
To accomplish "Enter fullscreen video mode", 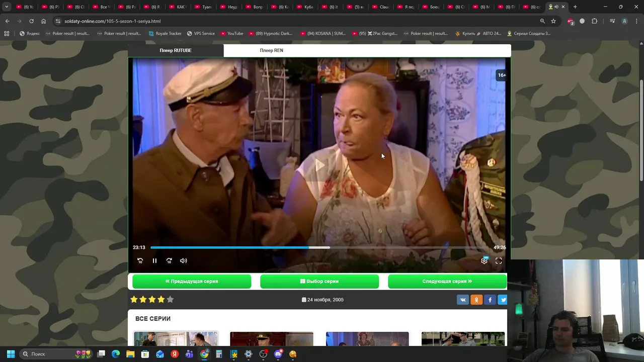I will [x=499, y=260].
